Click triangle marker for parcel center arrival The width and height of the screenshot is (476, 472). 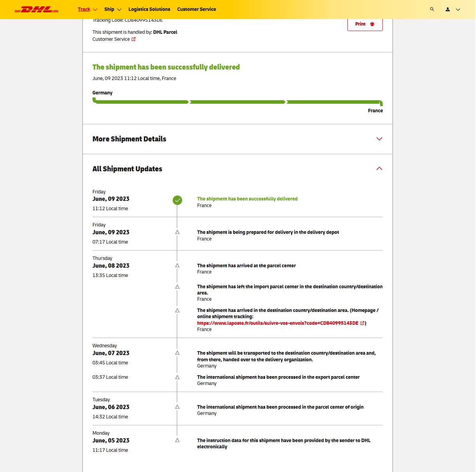[177, 265]
